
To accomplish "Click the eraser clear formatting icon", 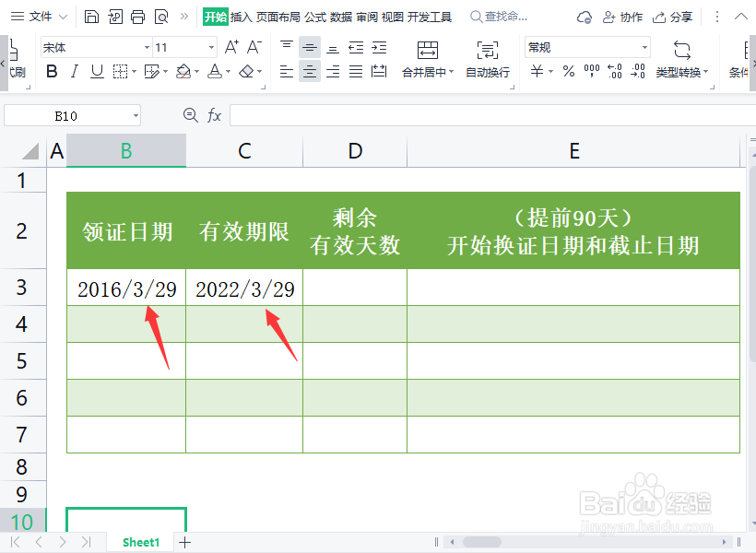I will tap(246, 71).
